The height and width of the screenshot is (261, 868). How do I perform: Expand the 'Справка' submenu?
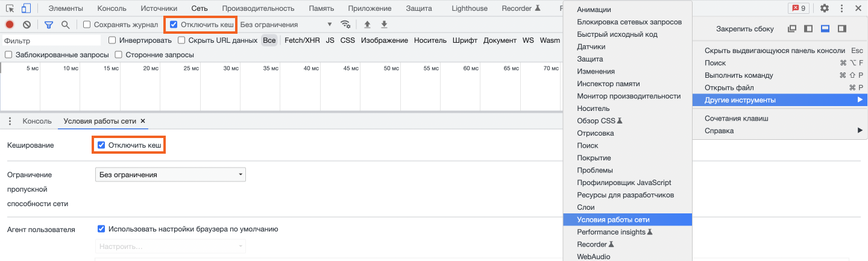[784, 131]
